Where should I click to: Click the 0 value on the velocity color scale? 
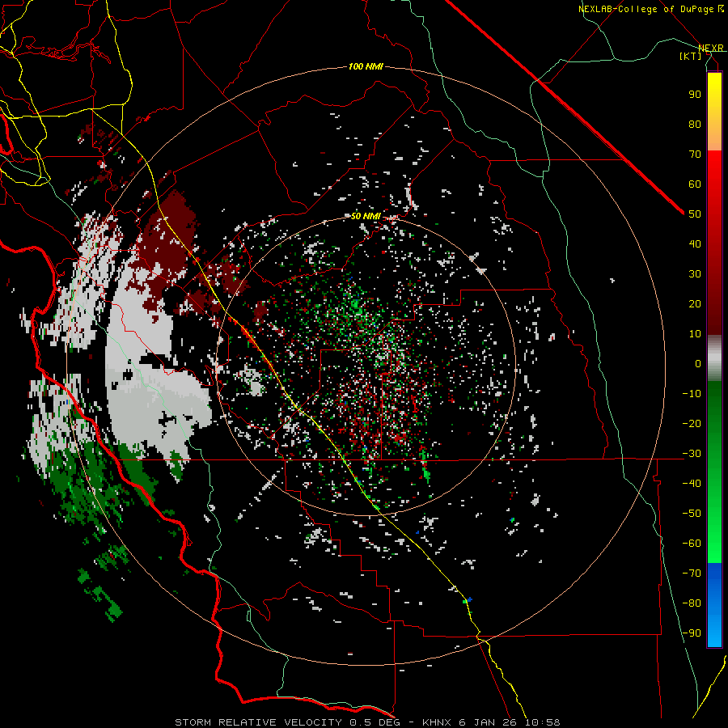click(698, 363)
